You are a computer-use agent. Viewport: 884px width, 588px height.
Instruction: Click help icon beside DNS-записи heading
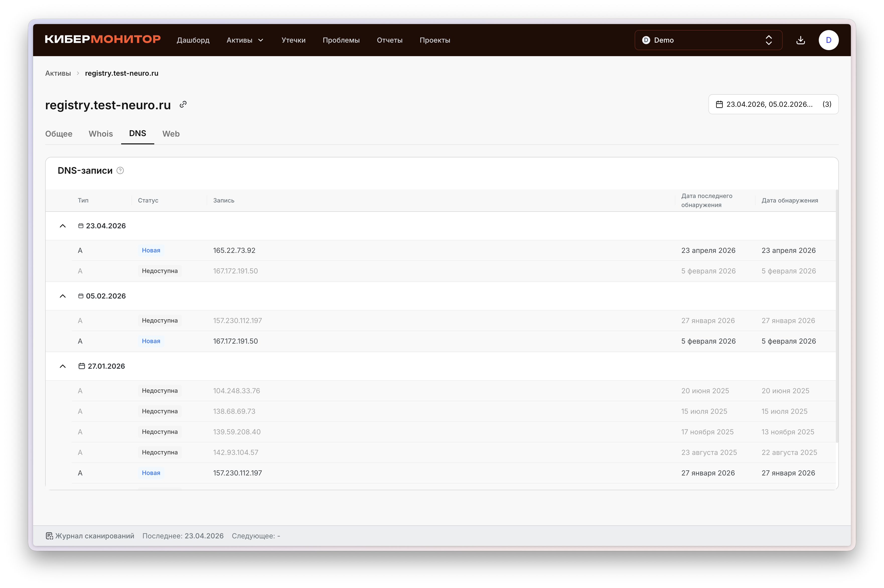click(120, 171)
